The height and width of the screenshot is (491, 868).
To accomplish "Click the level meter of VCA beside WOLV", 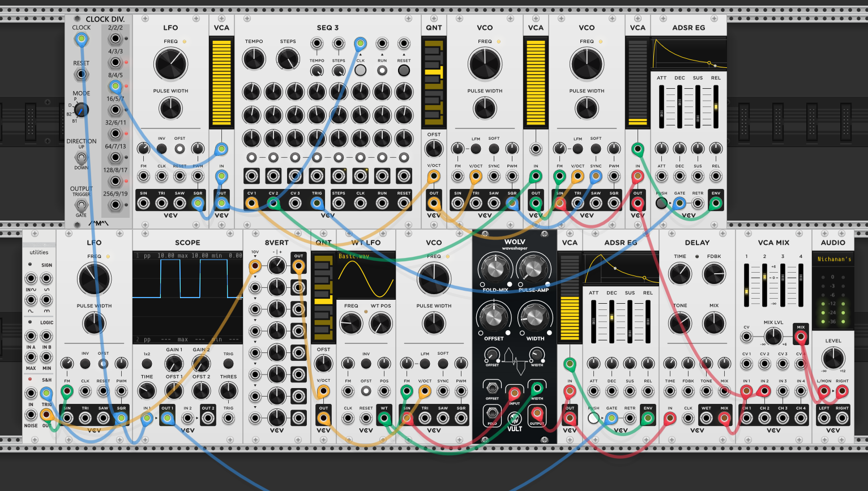I will click(570, 297).
